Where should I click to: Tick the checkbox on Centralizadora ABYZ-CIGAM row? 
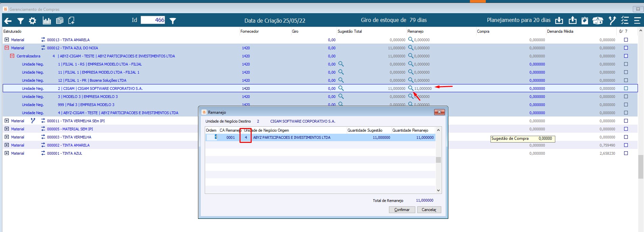click(x=626, y=56)
